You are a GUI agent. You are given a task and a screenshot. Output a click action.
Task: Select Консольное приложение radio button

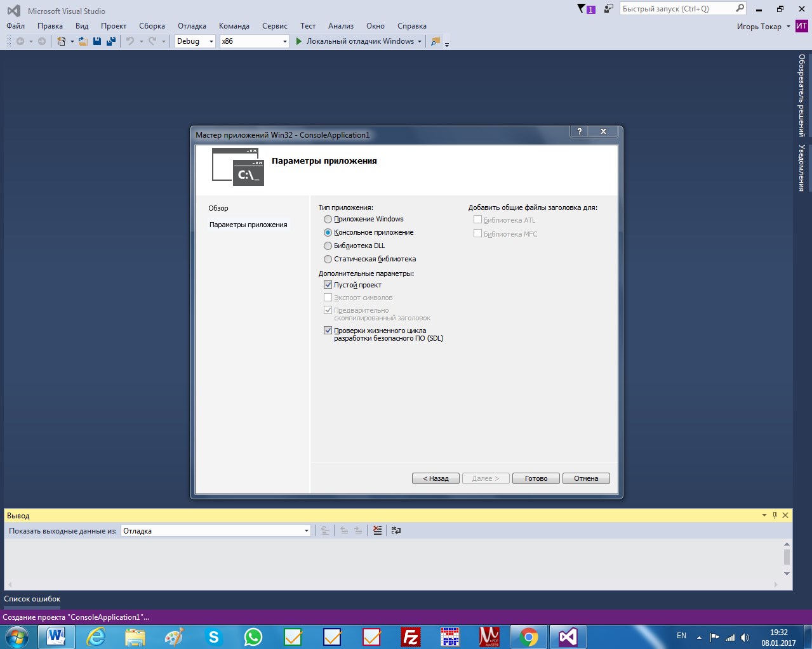click(328, 232)
